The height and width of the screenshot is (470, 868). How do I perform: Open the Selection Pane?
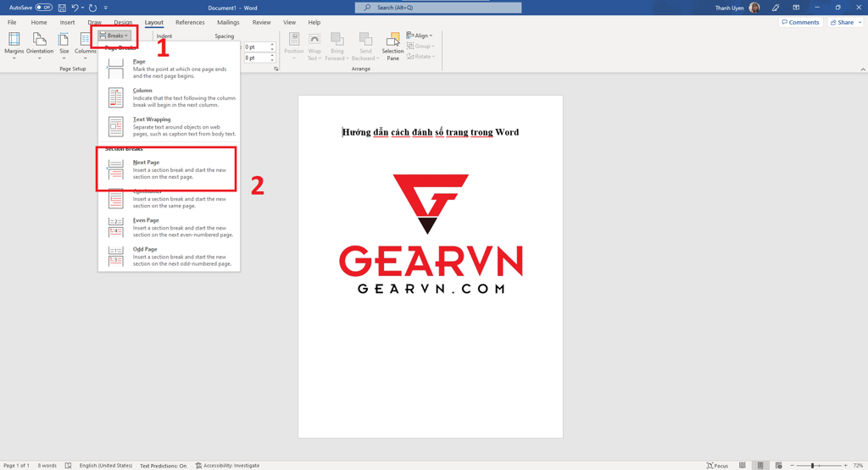point(392,46)
